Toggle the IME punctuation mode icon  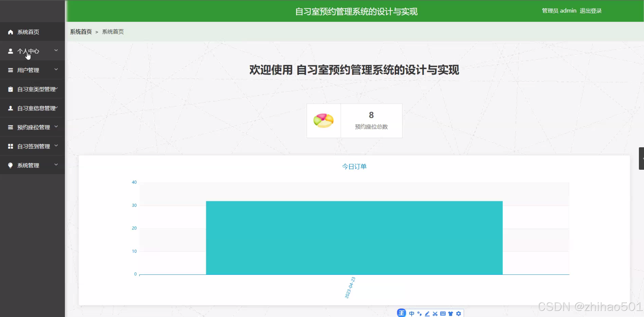(x=419, y=314)
